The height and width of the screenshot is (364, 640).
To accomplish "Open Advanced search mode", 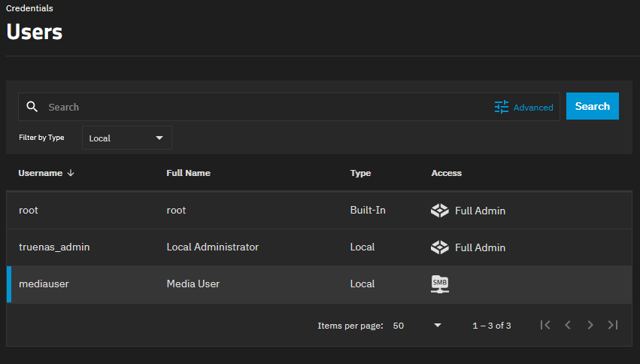I will (x=533, y=108).
